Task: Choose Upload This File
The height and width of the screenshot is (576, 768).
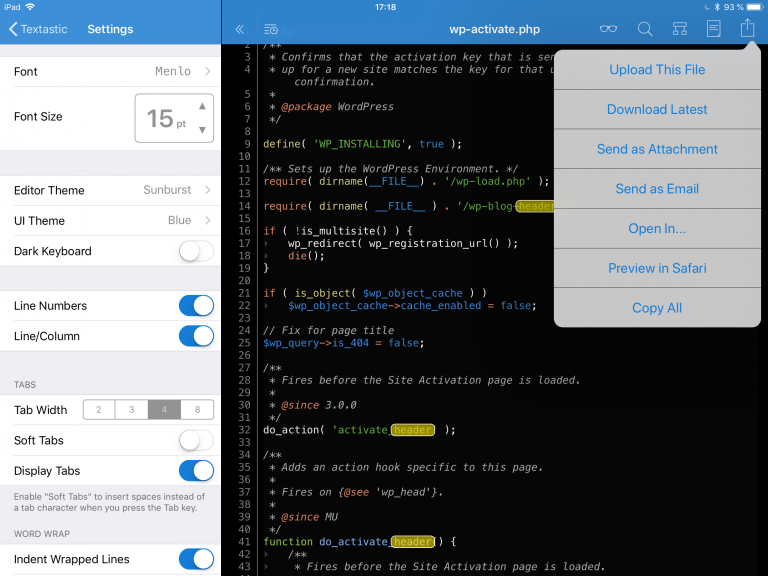Action: [657, 70]
